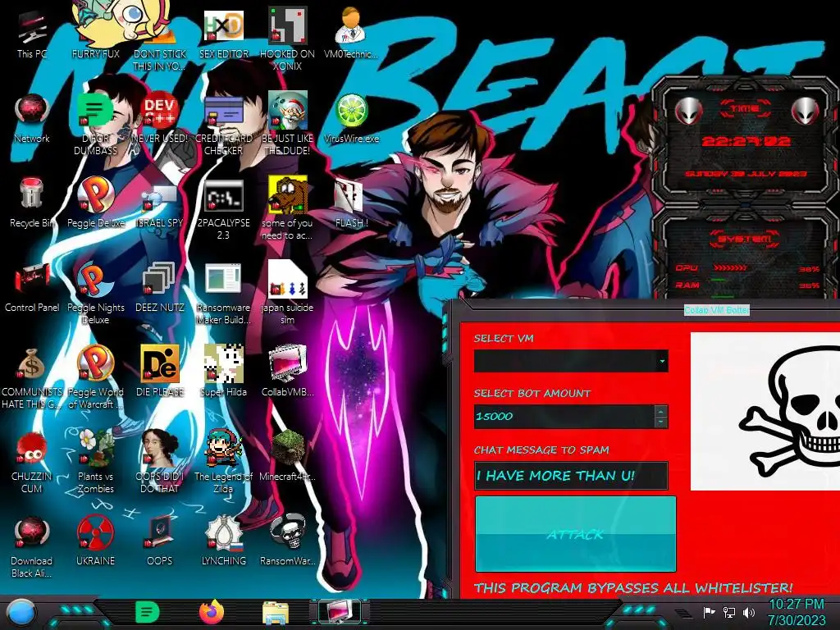Open the FURRY FUX desktop icon
Image resolution: width=840 pixels, height=630 pixels.
95,33
